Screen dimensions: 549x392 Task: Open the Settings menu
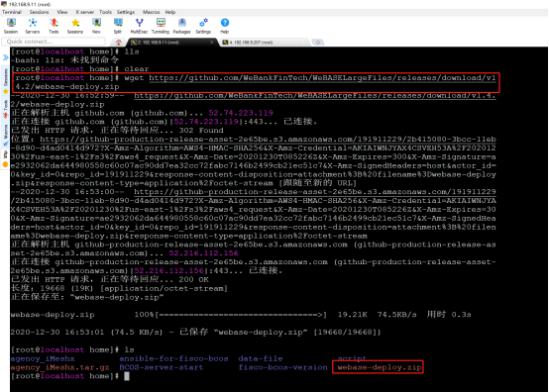coord(126,12)
